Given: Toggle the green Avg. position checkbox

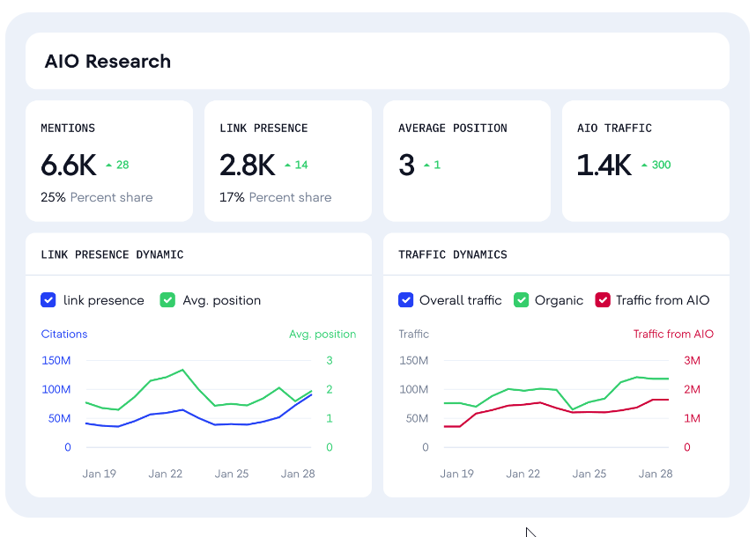Looking at the screenshot, I should tap(167, 300).
